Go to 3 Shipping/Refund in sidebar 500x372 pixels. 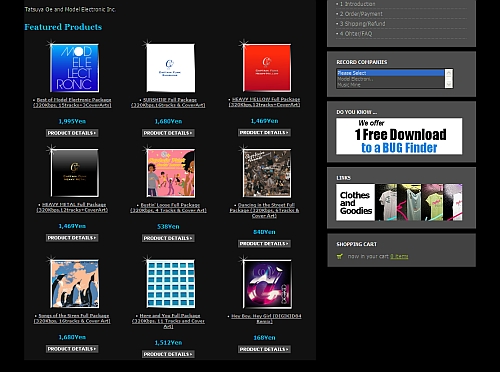(x=362, y=24)
